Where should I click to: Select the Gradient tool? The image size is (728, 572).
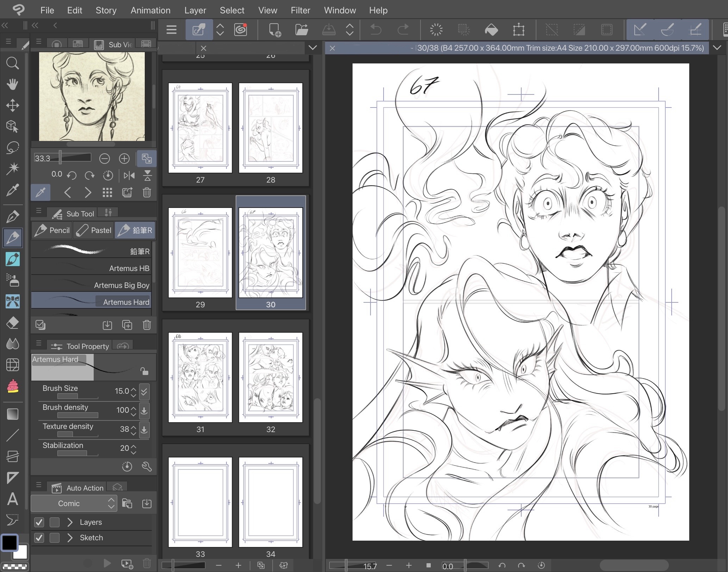click(13, 414)
